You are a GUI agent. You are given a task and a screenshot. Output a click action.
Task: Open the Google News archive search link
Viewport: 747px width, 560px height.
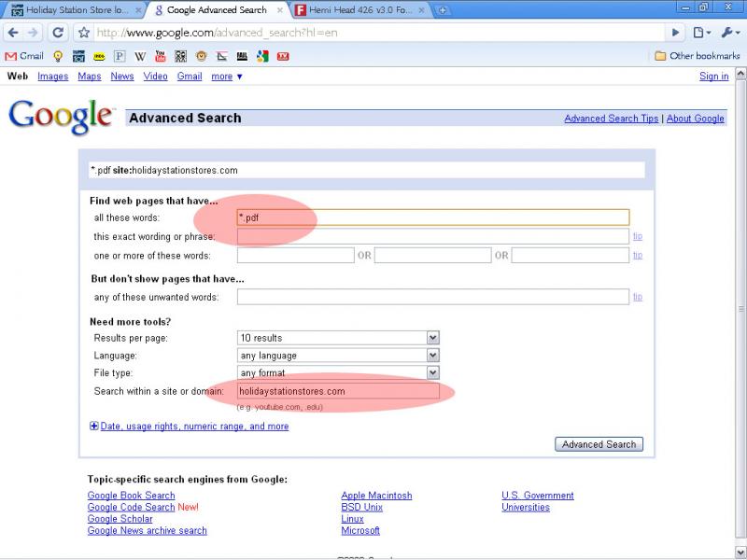click(x=148, y=530)
